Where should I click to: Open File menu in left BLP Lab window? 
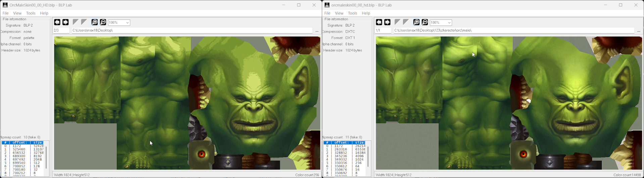(x=5, y=13)
